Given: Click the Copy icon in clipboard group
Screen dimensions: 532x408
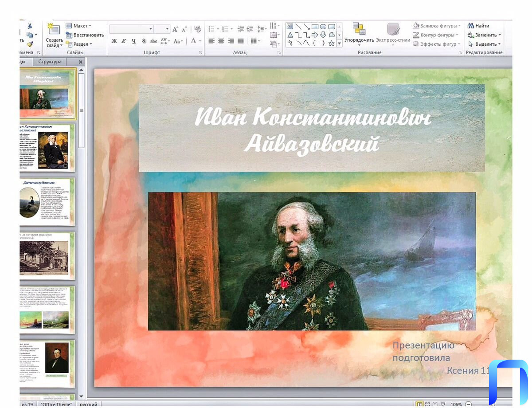Looking at the screenshot, I should (x=30, y=35).
